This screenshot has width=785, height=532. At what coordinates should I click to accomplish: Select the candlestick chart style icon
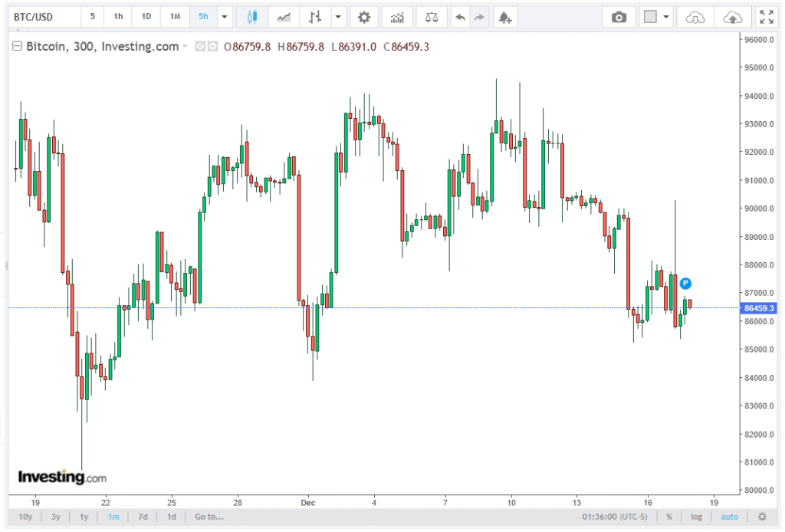click(252, 17)
